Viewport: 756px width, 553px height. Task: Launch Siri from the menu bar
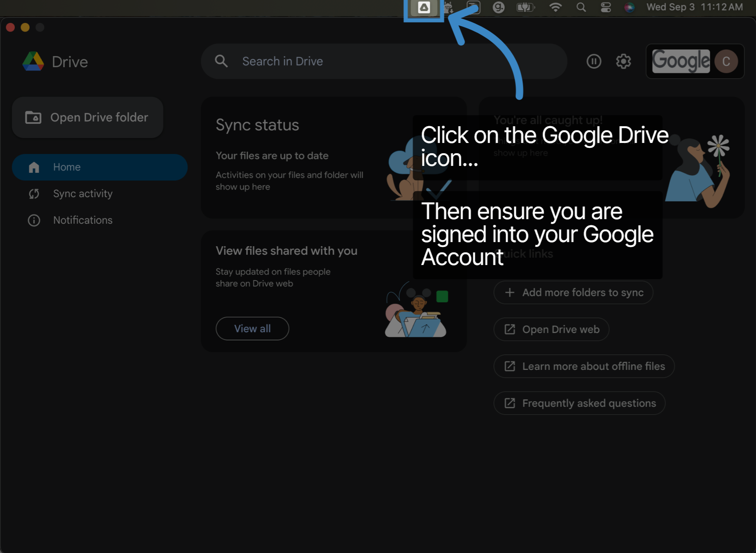coord(629,7)
